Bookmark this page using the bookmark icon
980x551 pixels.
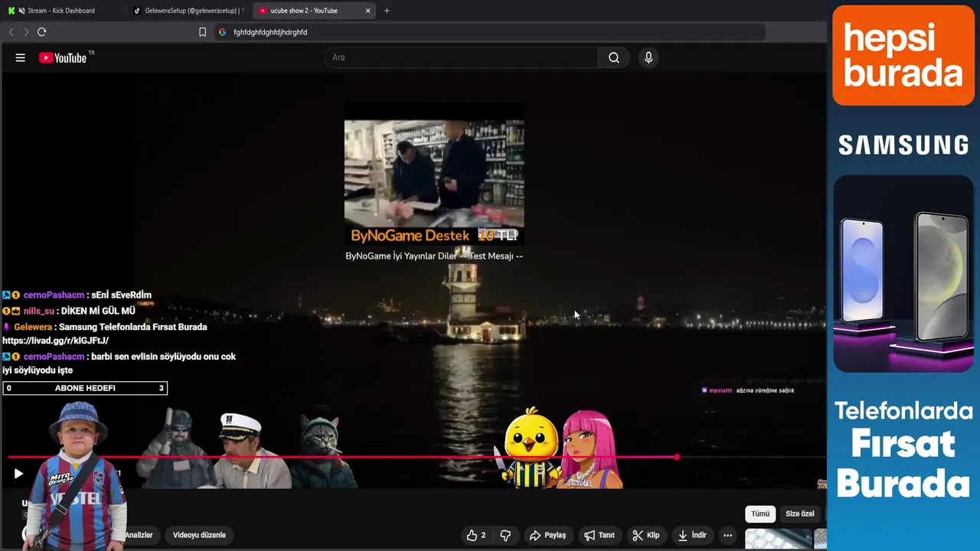click(202, 32)
